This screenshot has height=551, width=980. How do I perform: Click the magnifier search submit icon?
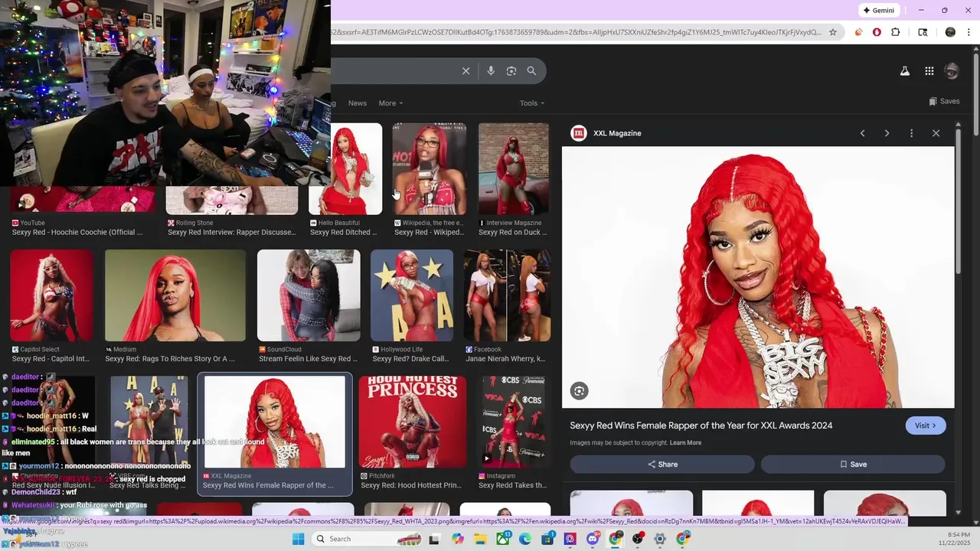tap(531, 71)
